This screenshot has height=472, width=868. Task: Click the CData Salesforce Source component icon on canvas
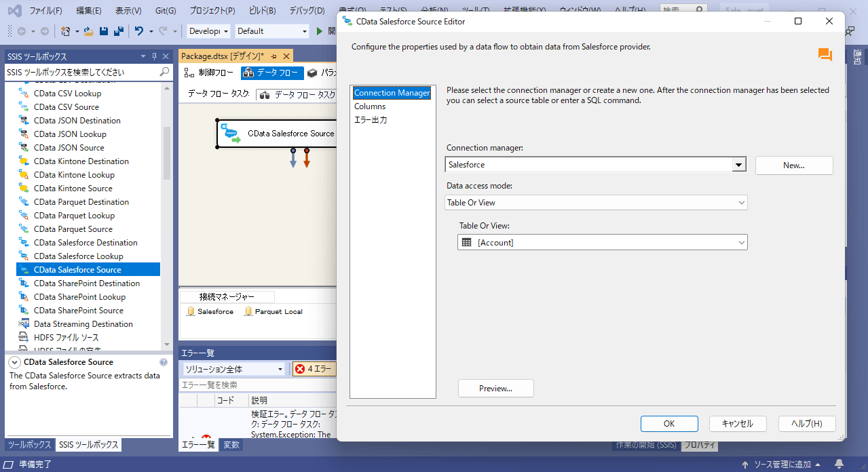tap(232, 134)
